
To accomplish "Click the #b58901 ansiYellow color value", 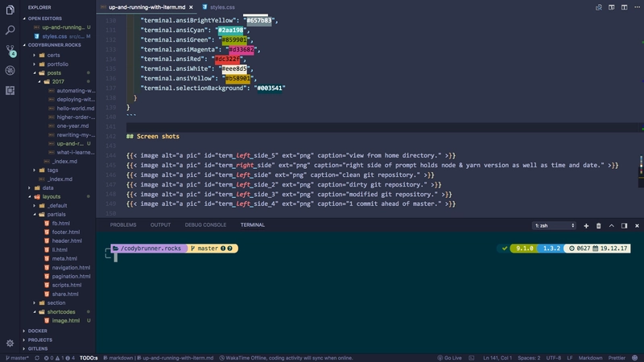I will click(237, 78).
